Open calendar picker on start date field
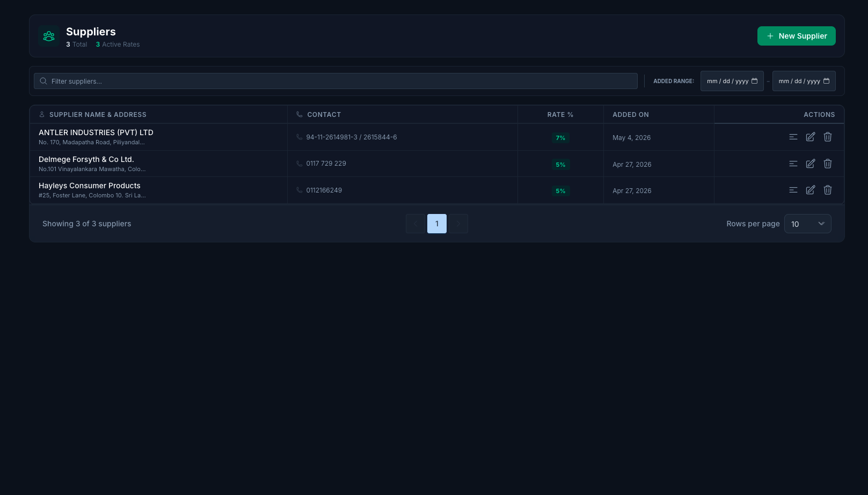 coord(754,81)
